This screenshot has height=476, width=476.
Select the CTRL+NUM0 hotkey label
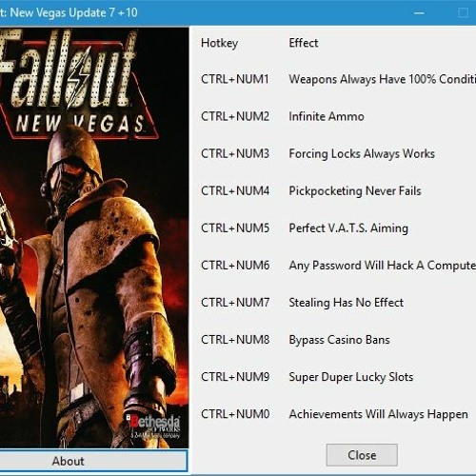(235, 414)
